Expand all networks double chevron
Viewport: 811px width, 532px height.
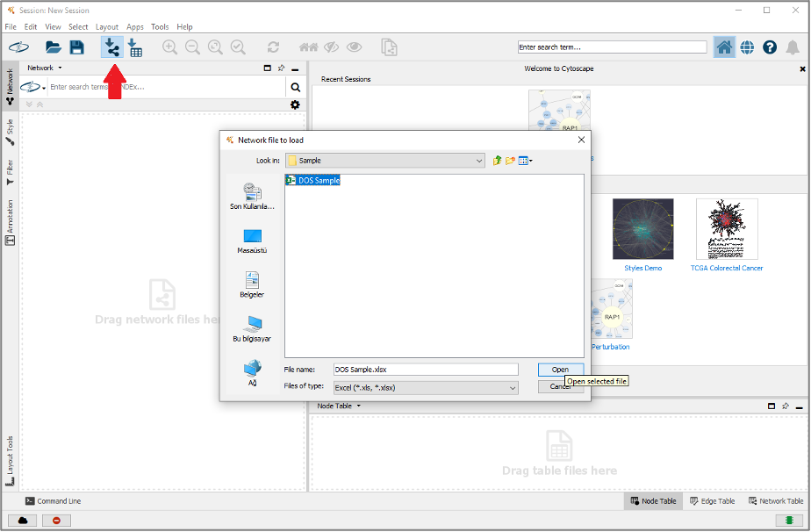tap(29, 104)
